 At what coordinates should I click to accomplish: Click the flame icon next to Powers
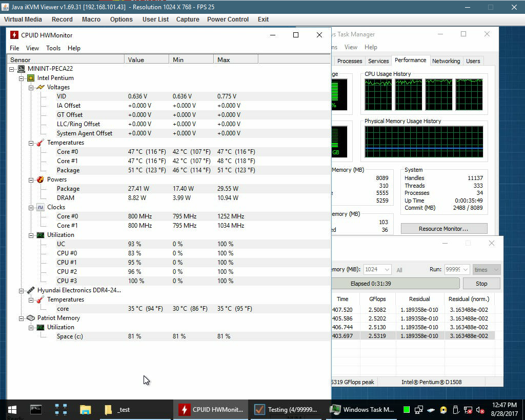40,179
